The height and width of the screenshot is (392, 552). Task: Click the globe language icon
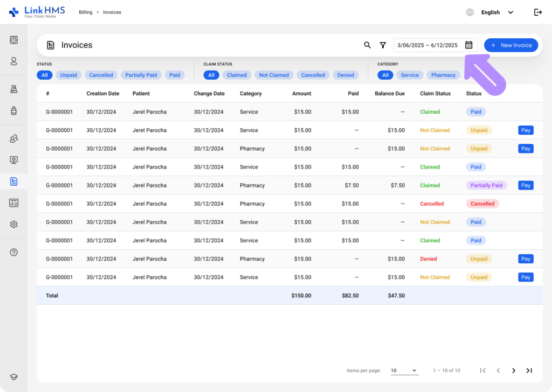(x=470, y=12)
